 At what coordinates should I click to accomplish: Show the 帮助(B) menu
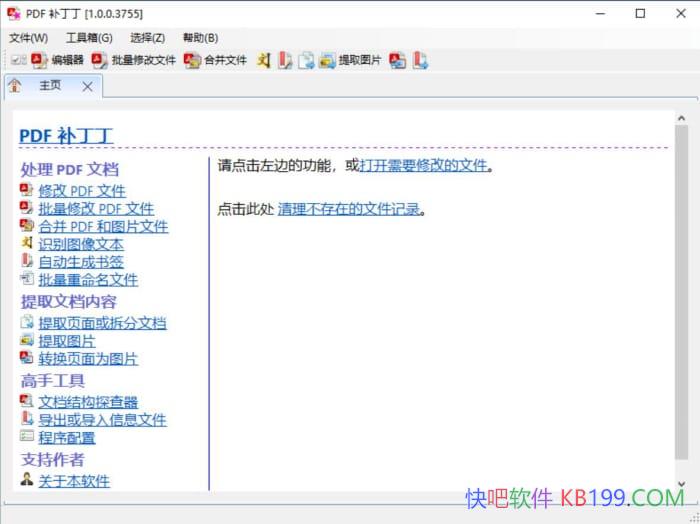pos(200,37)
